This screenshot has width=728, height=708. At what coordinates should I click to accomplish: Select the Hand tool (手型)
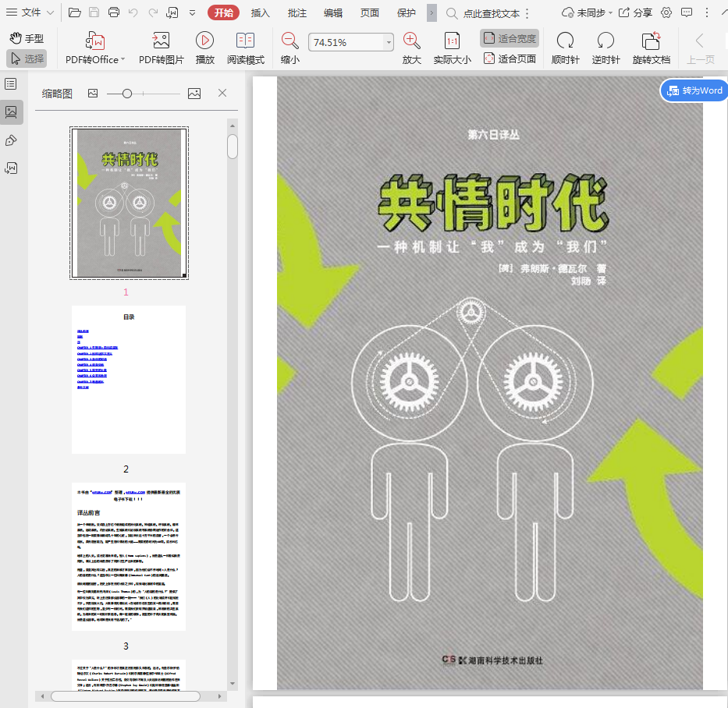coord(27,38)
